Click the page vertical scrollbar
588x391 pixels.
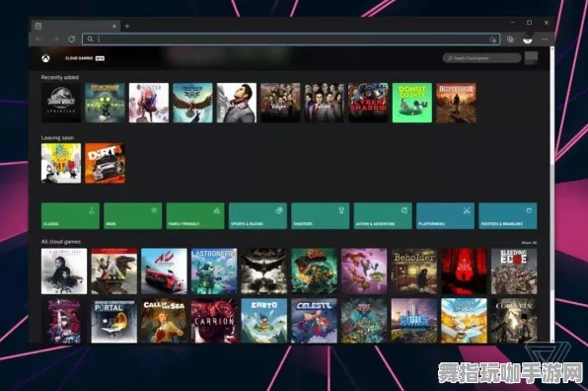551,194
